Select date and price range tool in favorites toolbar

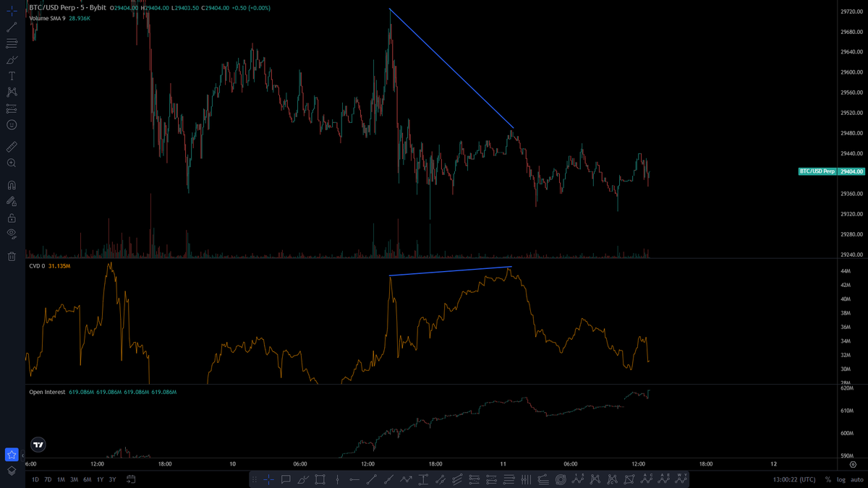pos(423,479)
